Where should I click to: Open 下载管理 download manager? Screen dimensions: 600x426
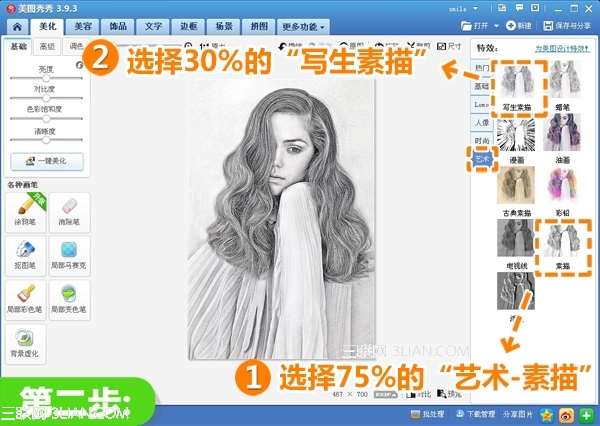476,414
